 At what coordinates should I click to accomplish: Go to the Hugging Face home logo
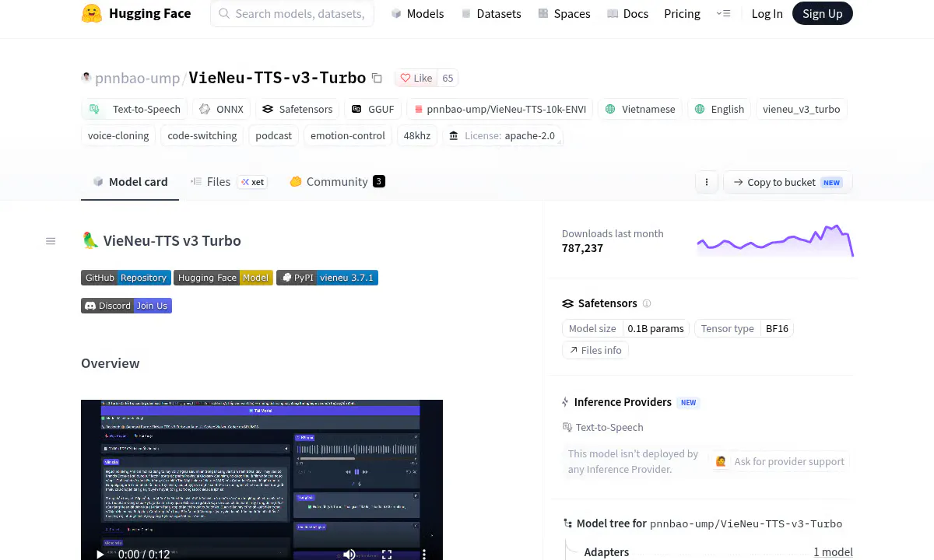pyautogui.click(x=136, y=13)
